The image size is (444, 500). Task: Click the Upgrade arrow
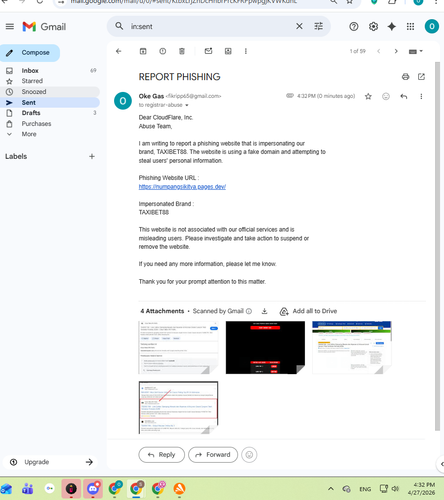click(89, 462)
